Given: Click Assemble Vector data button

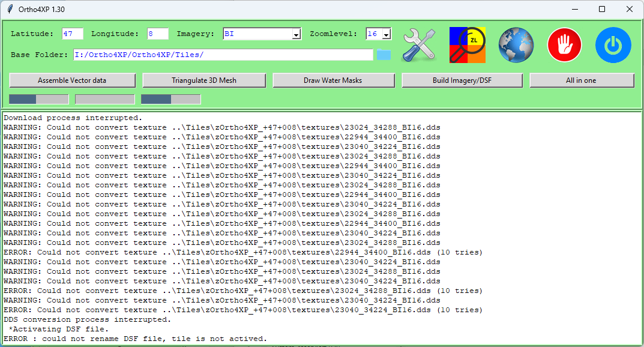Looking at the screenshot, I should coord(72,80).
